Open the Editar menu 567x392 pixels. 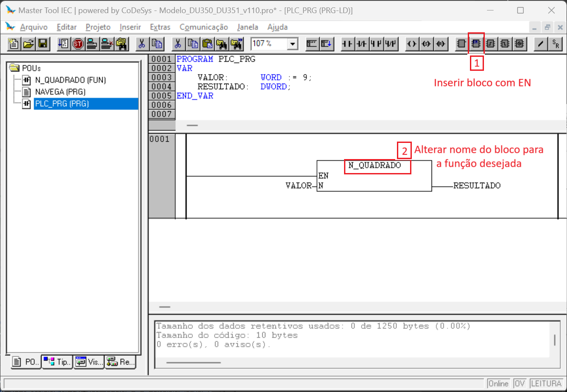(x=66, y=27)
